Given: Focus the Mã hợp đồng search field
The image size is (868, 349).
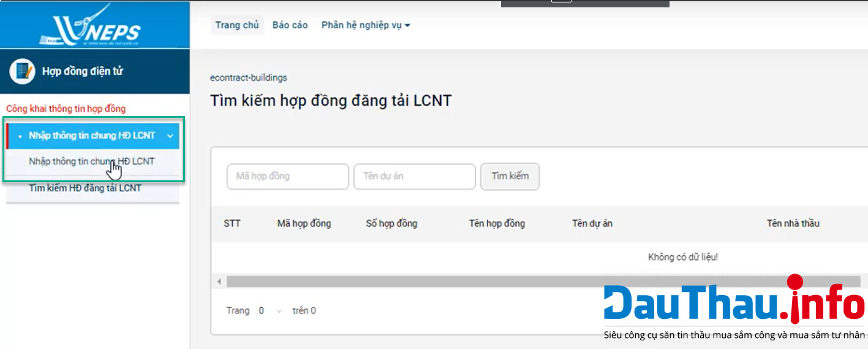Looking at the screenshot, I should click(x=287, y=177).
